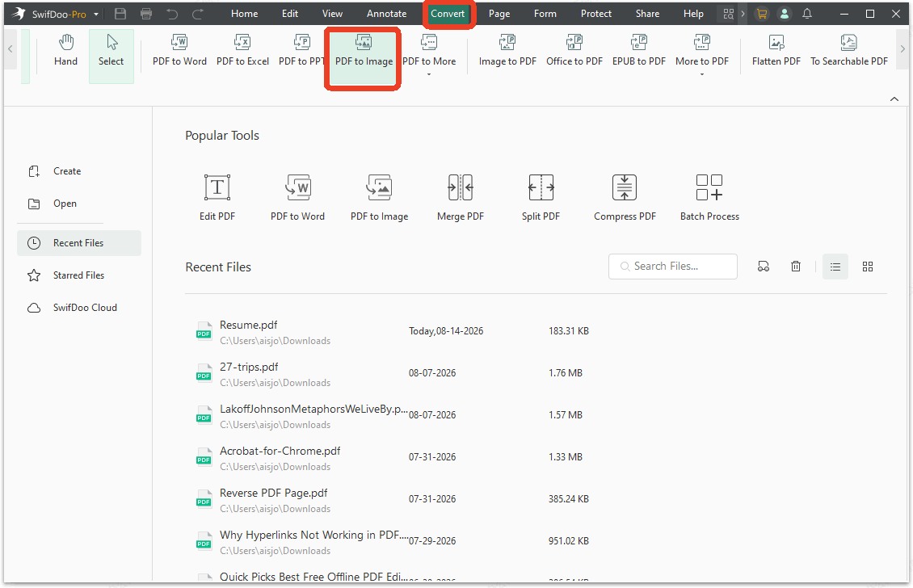
Task: Launch the Split PDF tool
Action: tap(541, 198)
